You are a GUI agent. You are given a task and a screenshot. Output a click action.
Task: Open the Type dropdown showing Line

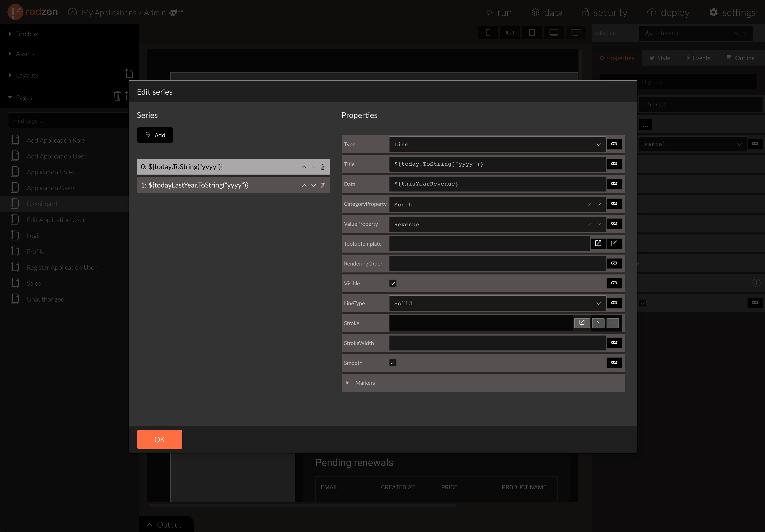pos(497,144)
